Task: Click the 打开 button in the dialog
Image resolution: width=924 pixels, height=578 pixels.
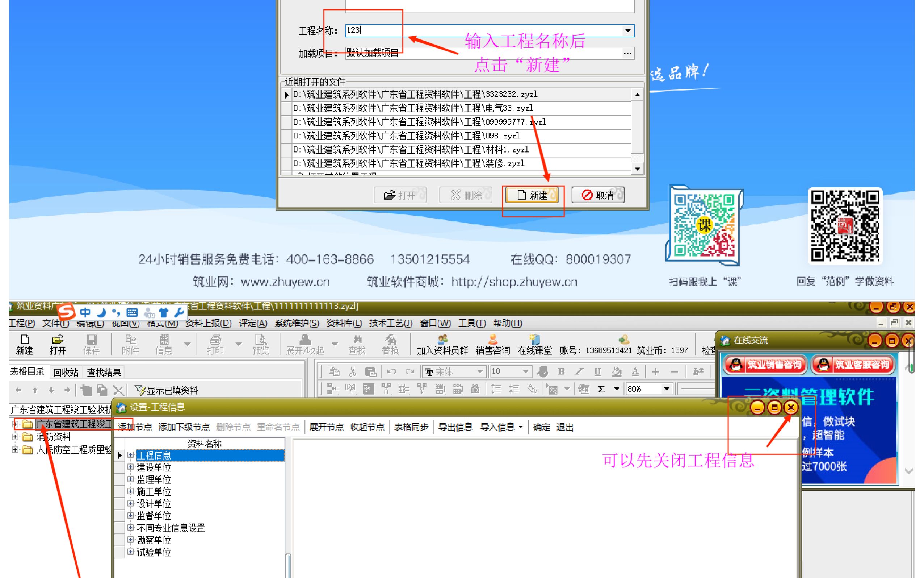Action: point(400,195)
